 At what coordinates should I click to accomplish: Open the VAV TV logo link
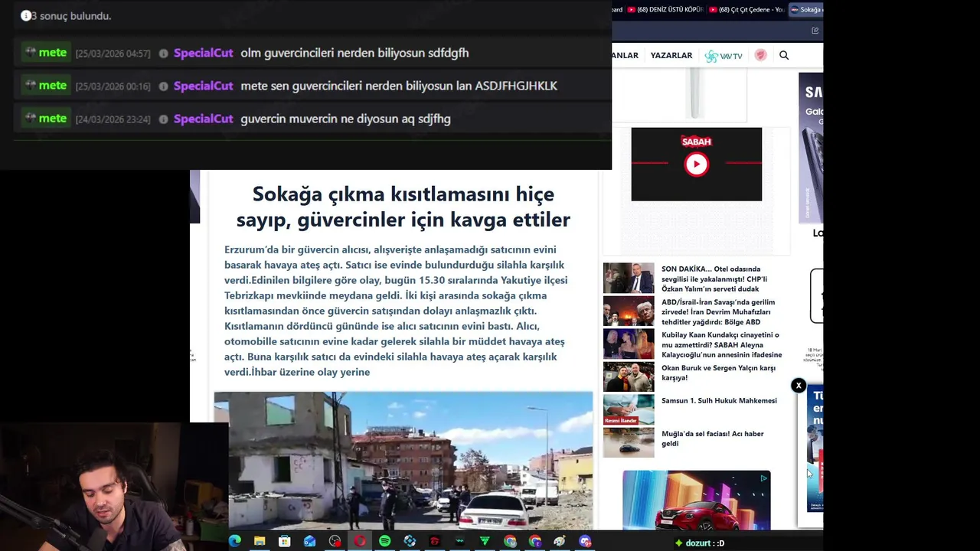tap(724, 56)
